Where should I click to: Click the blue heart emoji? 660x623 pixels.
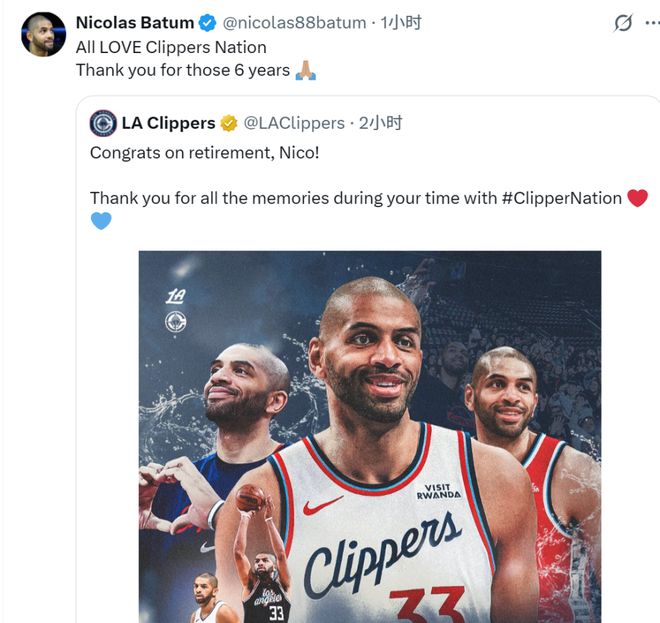pyautogui.click(x=101, y=221)
